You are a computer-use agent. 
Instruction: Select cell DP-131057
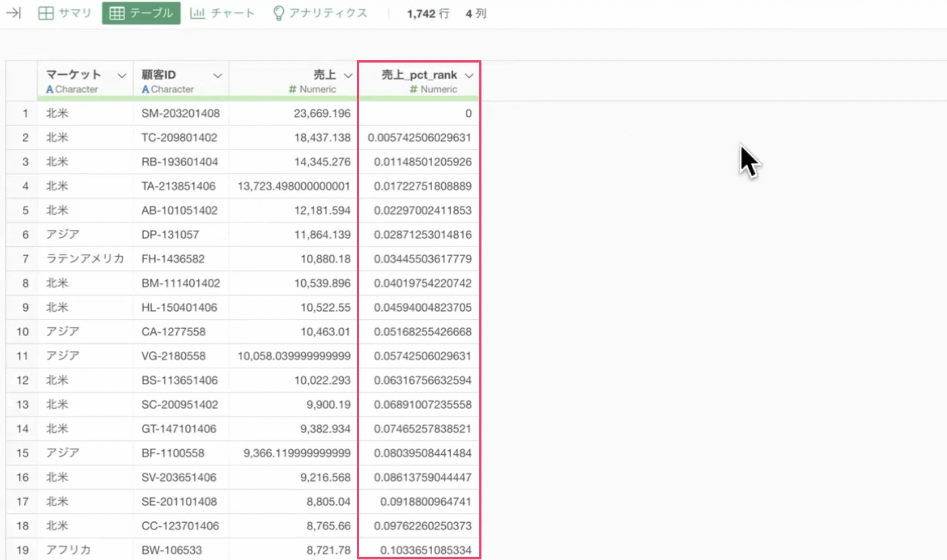[x=181, y=234]
